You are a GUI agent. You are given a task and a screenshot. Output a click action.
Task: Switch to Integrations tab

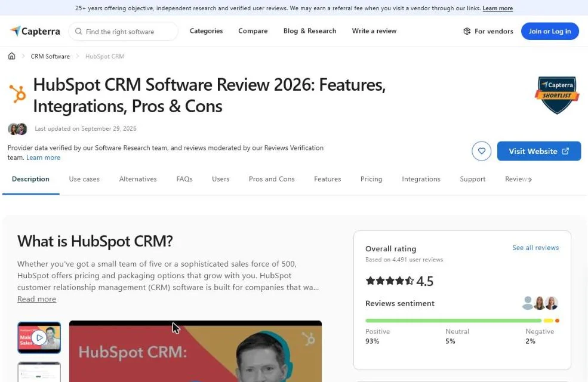(421, 179)
